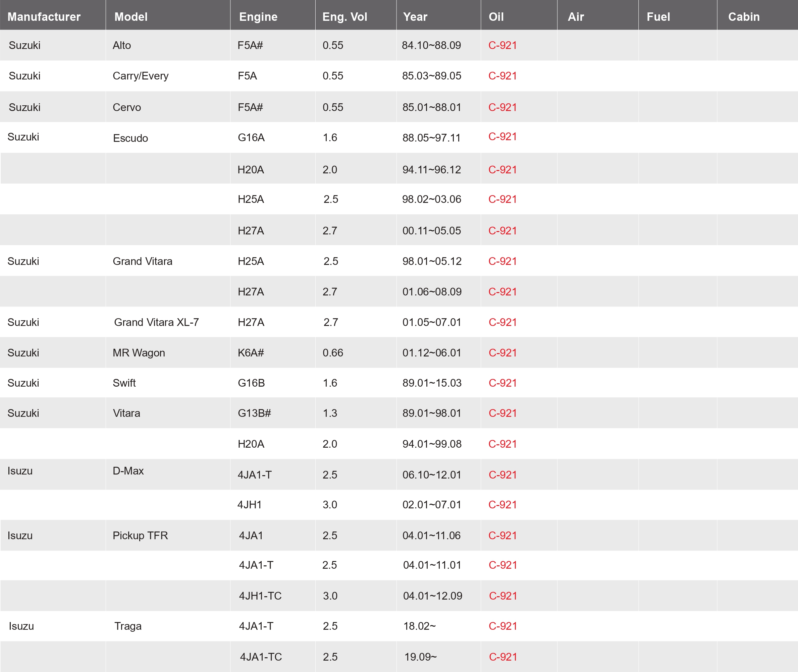Image resolution: width=798 pixels, height=672 pixels.
Task: Open C-921 oil filter in 4JH1-TC row
Action: click(503, 596)
